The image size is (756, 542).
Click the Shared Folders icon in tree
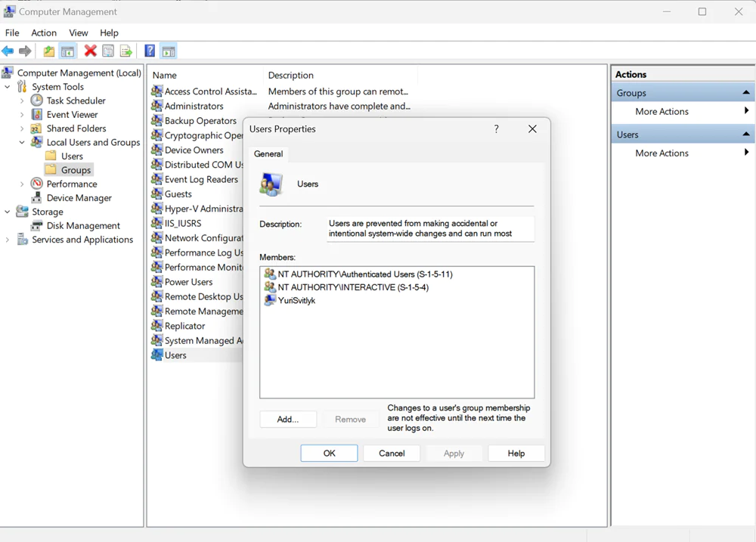point(36,129)
